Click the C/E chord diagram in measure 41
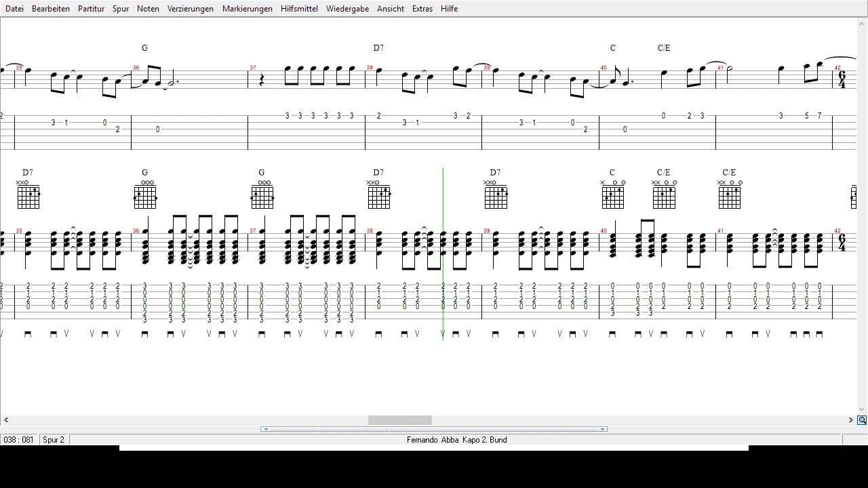Image resolution: width=868 pixels, height=488 pixels. pyautogui.click(x=730, y=195)
